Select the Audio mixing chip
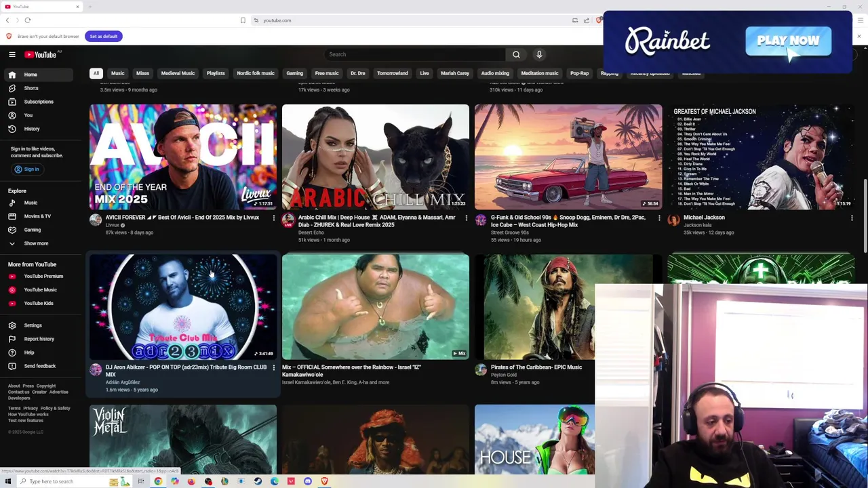This screenshot has height=488, width=868. click(495, 73)
